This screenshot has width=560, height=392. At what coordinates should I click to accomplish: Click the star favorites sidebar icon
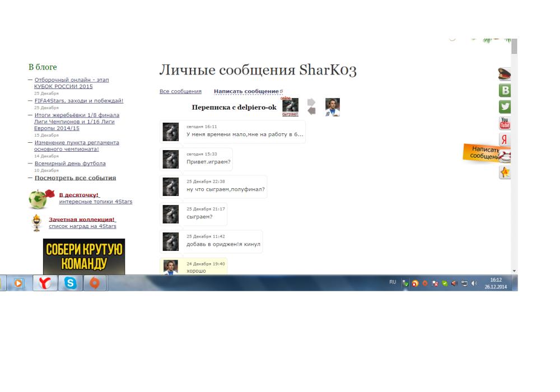tap(505, 173)
